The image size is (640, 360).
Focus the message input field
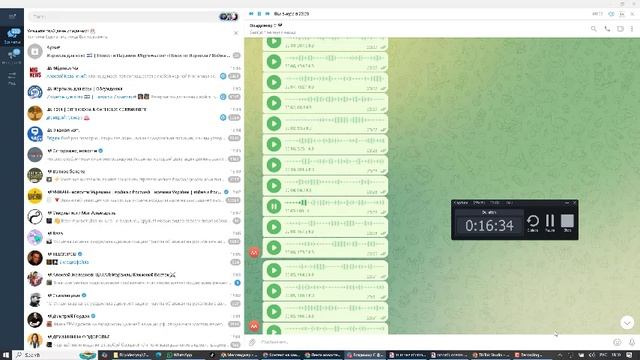point(435,342)
